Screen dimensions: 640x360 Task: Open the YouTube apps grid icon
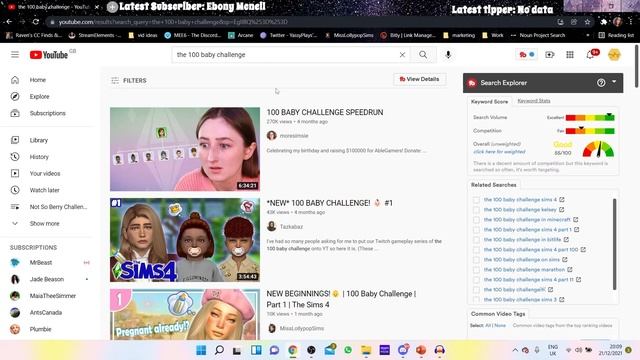pyautogui.click(x=570, y=55)
